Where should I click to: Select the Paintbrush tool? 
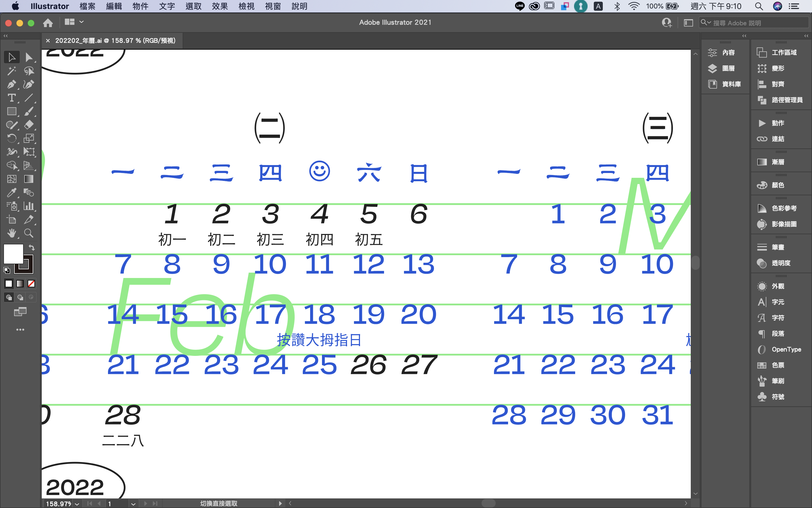[x=29, y=111]
